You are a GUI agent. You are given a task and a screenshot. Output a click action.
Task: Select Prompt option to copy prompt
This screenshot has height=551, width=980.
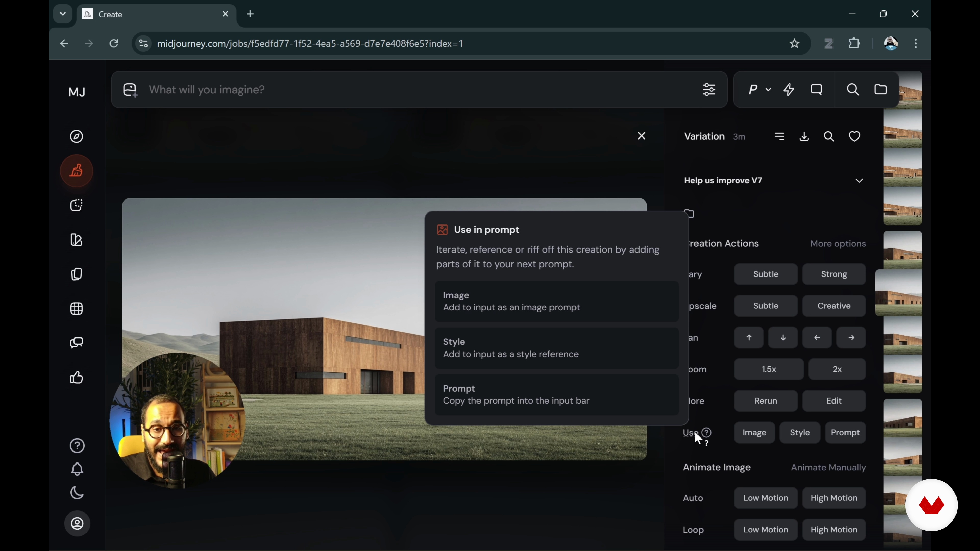[556, 395]
